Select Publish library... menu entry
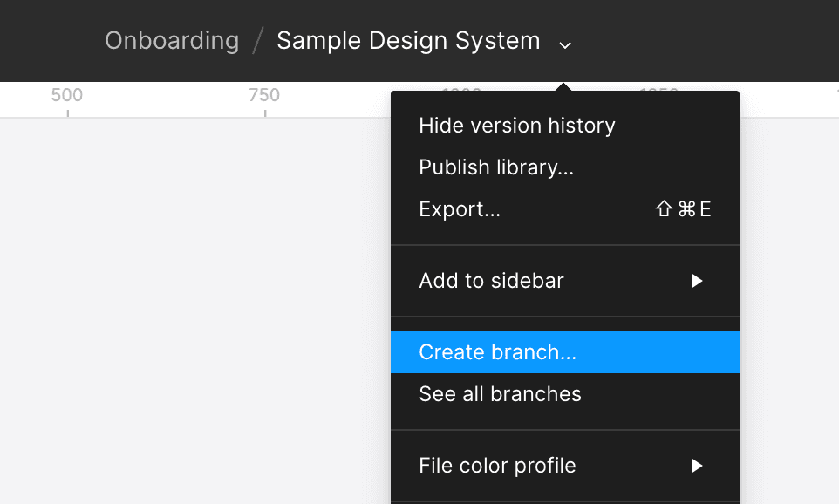This screenshot has height=504, width=839. pyautogui.click(x=565, y=167)
